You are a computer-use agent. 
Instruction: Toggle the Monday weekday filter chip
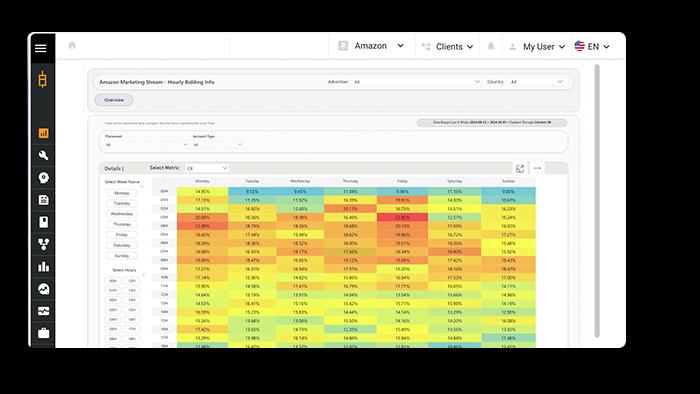point(121,193)
